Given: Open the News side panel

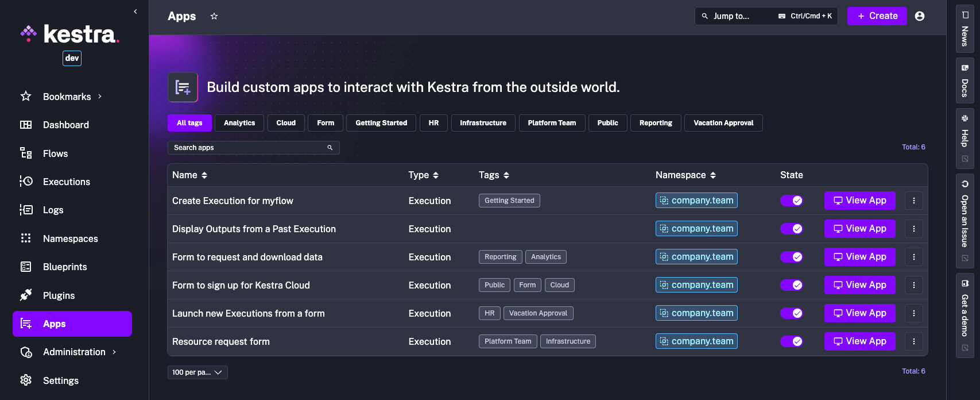Looking at the screenshot, I should click(965, 29).
